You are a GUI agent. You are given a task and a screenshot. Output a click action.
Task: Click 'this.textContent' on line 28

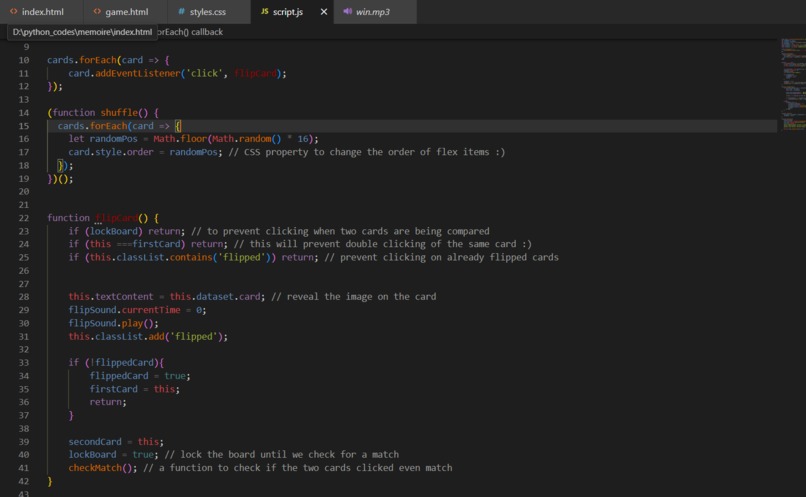111,297
